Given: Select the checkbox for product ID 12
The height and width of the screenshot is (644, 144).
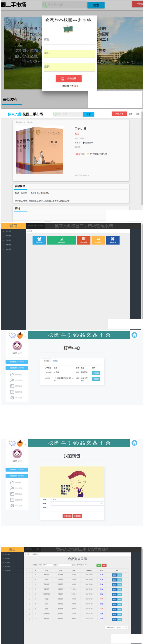Looking at the screenshot, I should [29, 618].
